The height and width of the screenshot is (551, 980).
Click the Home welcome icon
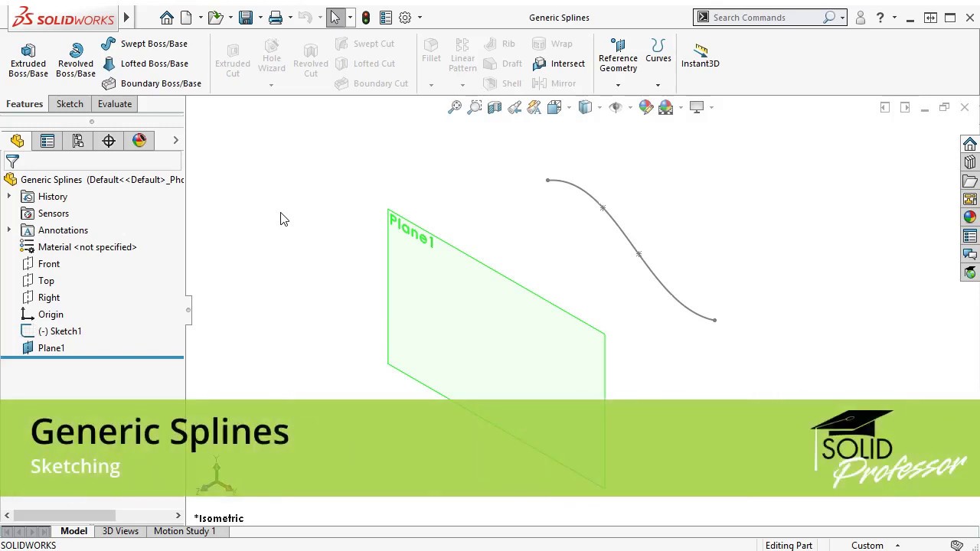click(x=166, y=17)
